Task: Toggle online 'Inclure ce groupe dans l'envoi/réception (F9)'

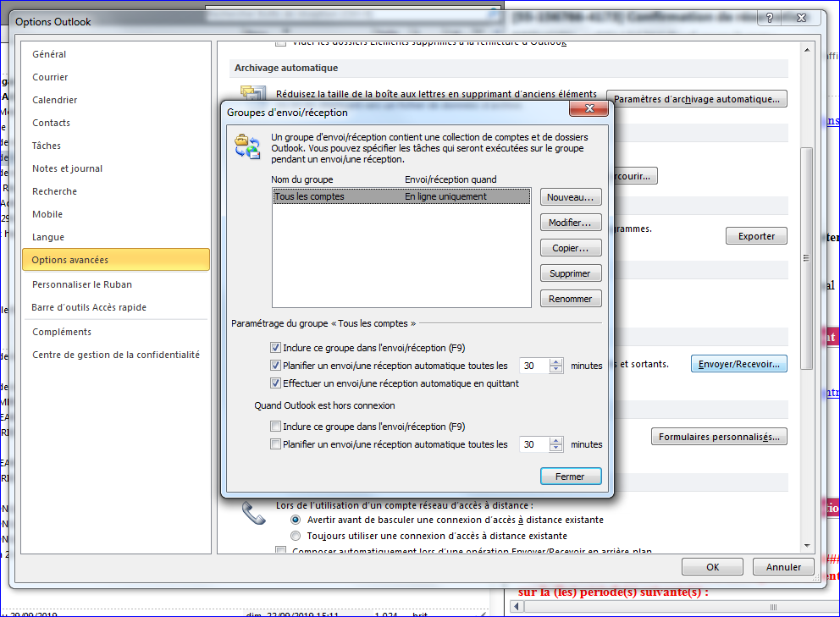Action: point(275,348)
